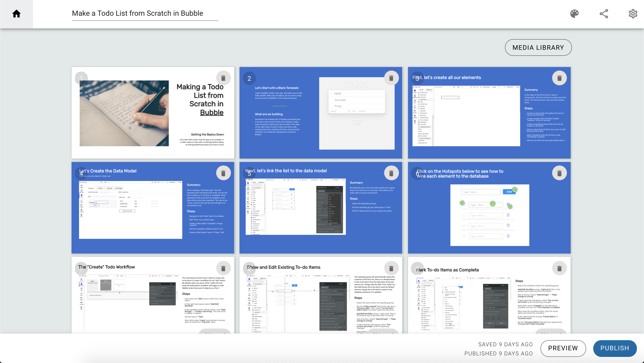644x363 pixels.
Task: Open the theme palette icon
Action: (x=574, y=14)
